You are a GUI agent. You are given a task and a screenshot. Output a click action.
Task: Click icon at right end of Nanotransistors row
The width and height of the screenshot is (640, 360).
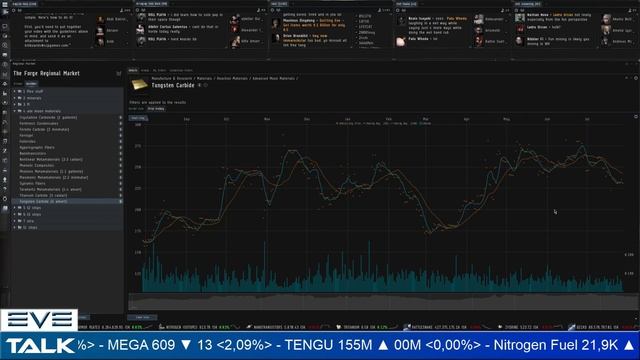[x=120, y=153]
